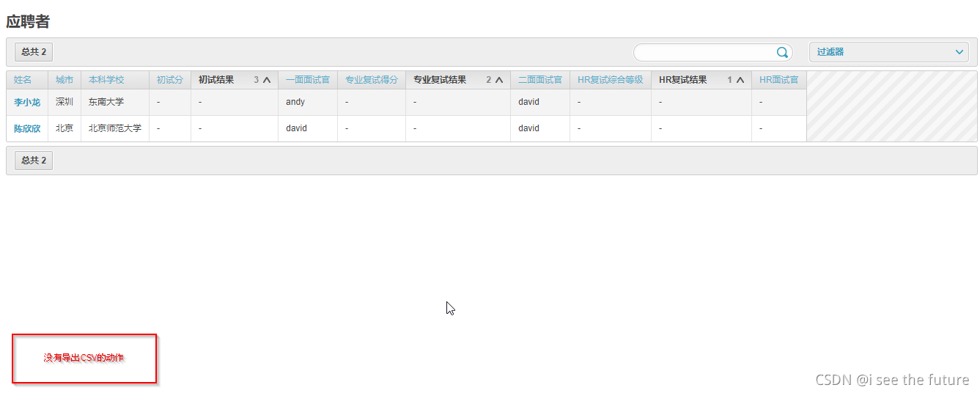This screenshot has height=393, width=980.
Task: Toggle sort arrow on 初试结果 column
Action: coord(267,80)
